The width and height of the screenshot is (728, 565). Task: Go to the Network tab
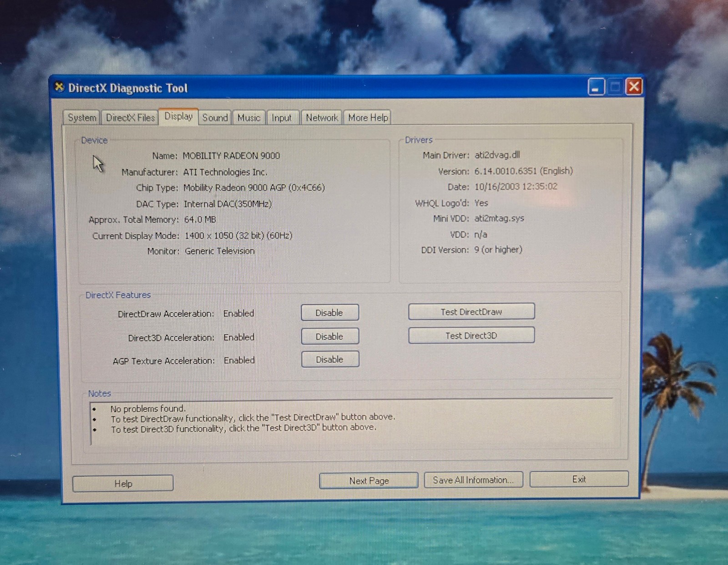coord(322,118)
